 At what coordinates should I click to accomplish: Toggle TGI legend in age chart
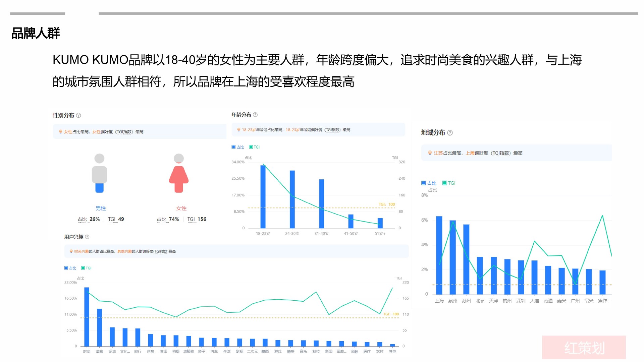(255, 147)
